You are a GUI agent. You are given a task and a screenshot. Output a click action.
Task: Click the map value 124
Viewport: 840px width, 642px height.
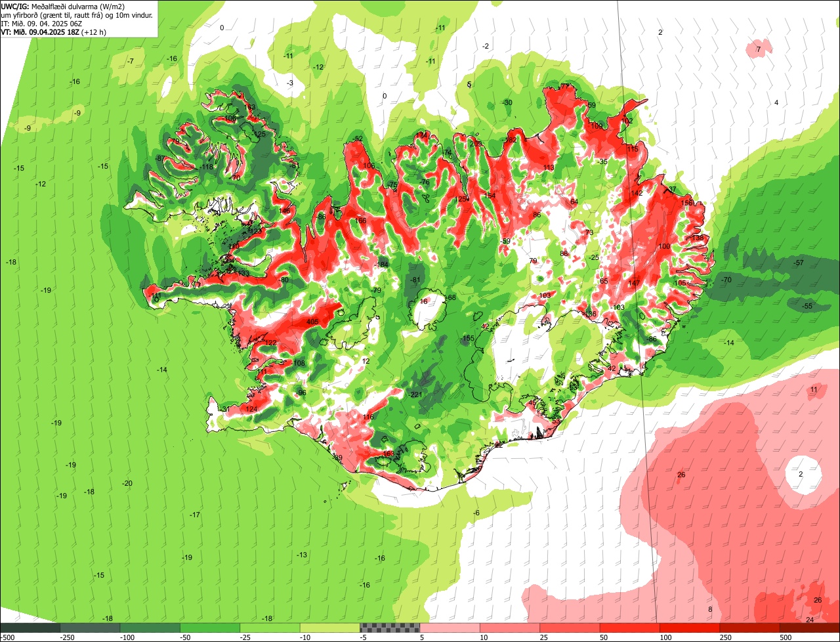click(x=251, y=409)
